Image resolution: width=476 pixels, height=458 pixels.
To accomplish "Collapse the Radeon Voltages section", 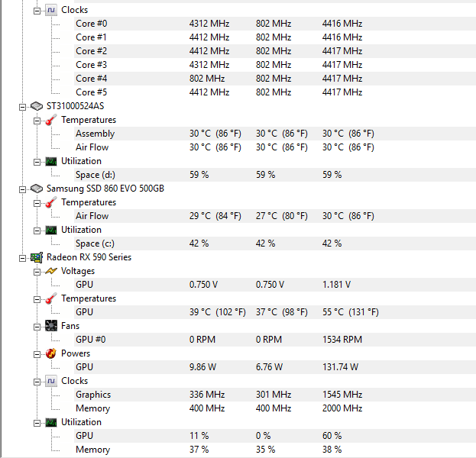I will click(37, 272).
